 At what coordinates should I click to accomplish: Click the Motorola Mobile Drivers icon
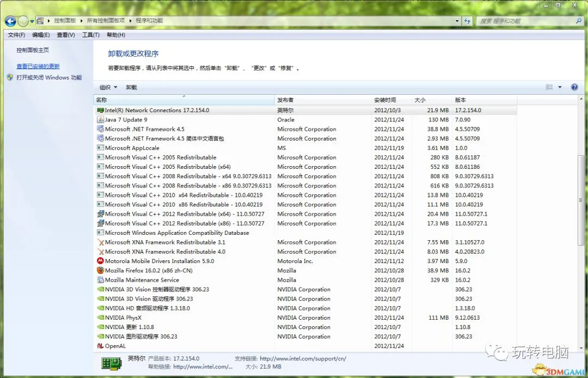click(100, 261)
